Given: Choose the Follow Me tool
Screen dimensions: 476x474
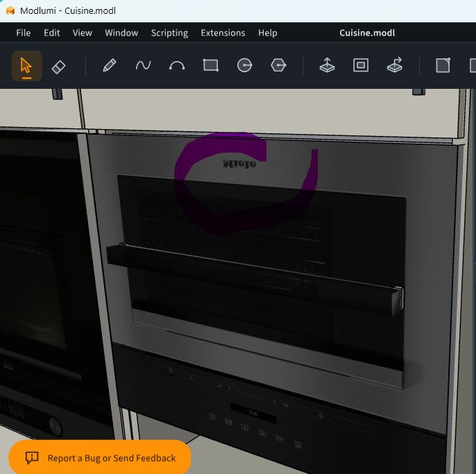Looking at the screenshot, I should pos(395,65).
